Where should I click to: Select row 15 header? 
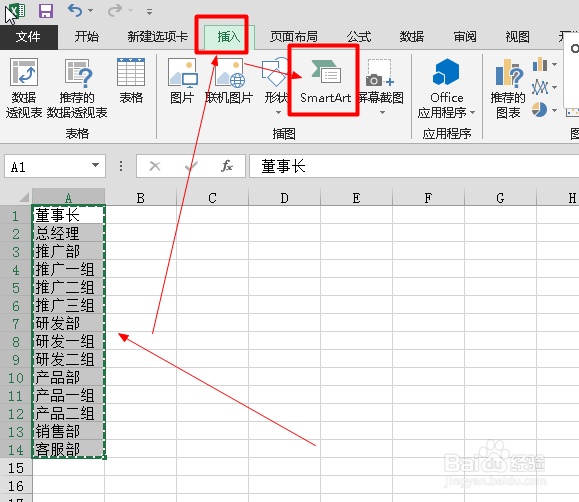point(16,468)
